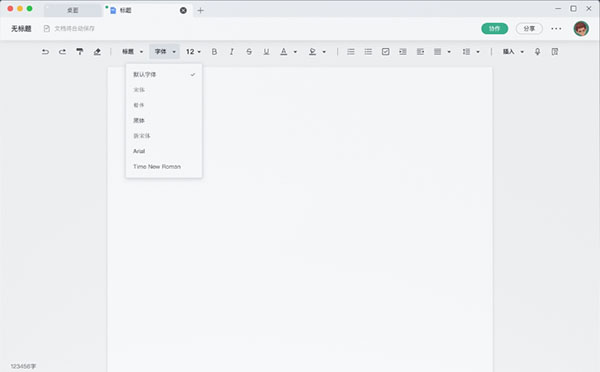Screen dimensions: 600x372
Task: Expand the 插入 insert dropdown
Action: click(x=513, y=52)
